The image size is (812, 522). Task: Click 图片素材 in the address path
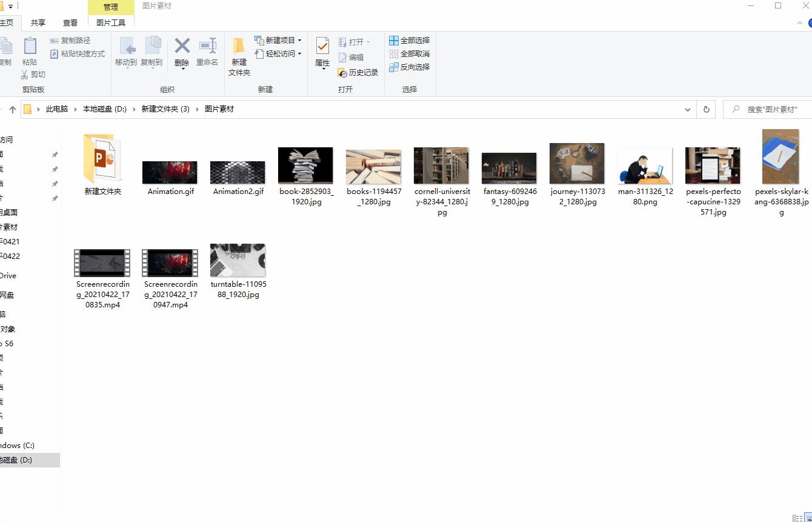tap(219, 109)
